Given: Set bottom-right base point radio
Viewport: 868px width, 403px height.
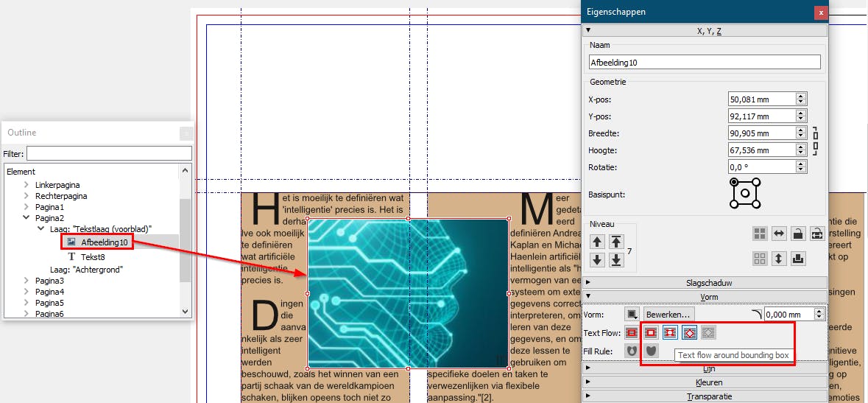Looking at the screenshot, I should coord(756,204).
